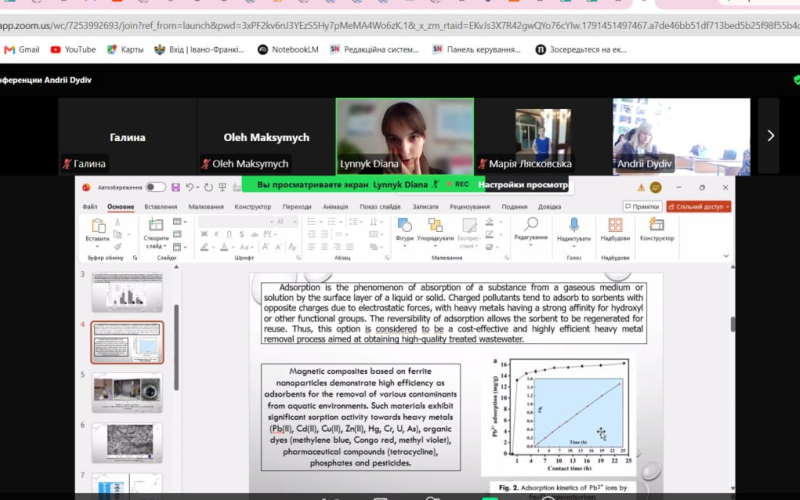Switch to the Показ слайдів tab
800x500 pixels.
point(380,207)
